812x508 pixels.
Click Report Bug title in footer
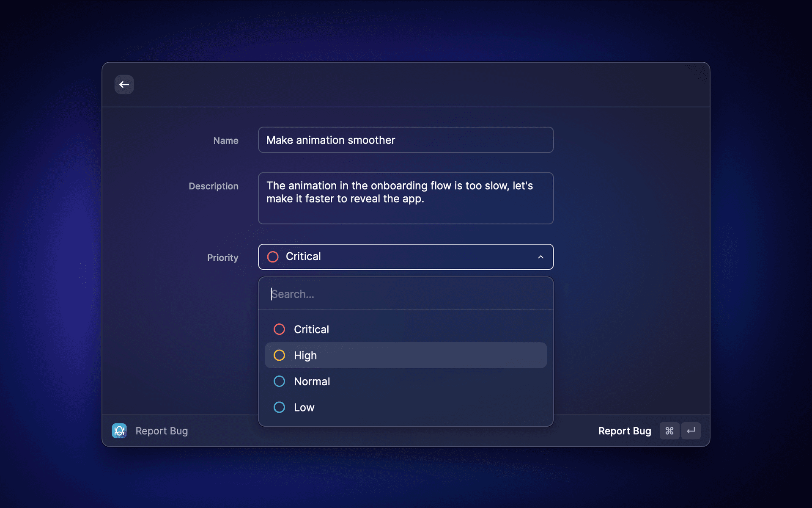coord(162,431)
